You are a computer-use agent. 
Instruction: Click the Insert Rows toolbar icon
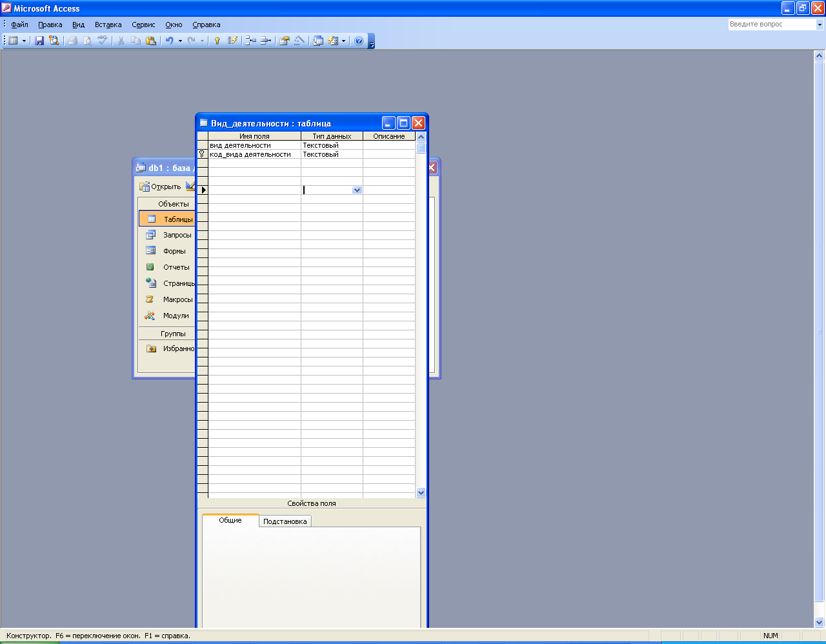251,41
